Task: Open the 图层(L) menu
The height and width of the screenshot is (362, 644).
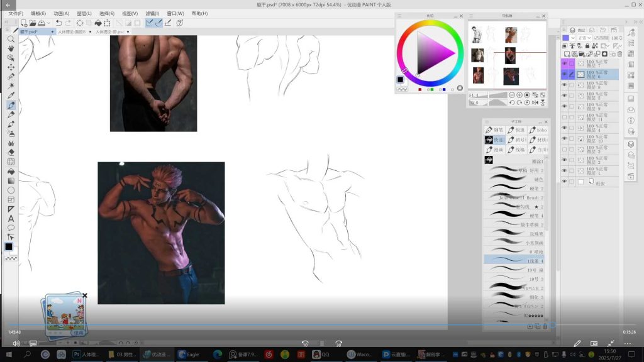Action: pos(84,13)
